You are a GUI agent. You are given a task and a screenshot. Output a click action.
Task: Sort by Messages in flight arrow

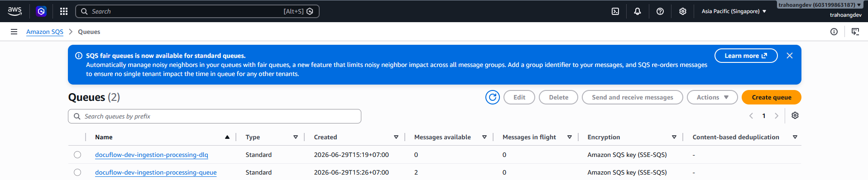pos(570,137)
